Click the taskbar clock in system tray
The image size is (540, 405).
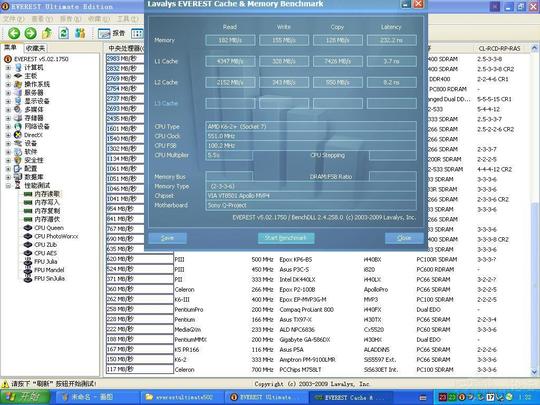(525, 397)
